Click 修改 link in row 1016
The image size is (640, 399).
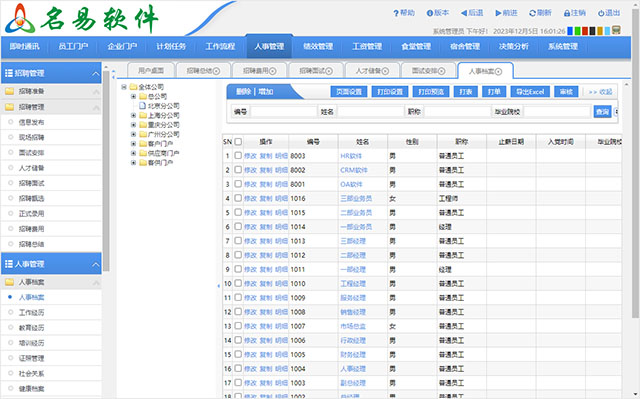point(250,198)
